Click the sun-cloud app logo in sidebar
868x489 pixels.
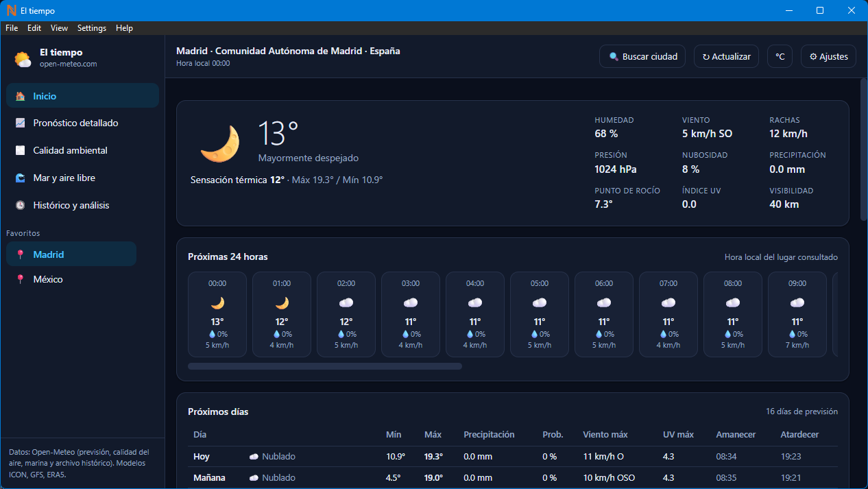point(23,59)
